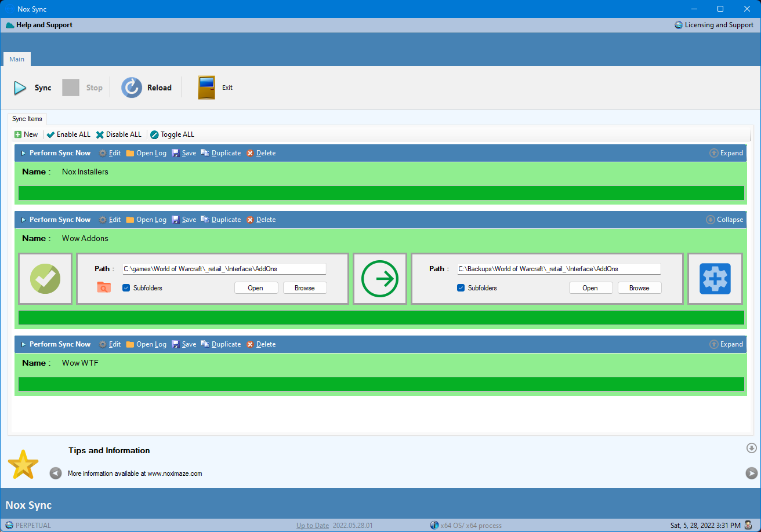This screenshot has height=532, width=761.
Task: Click the Up to Date status link
Action: tap(313, 526)
